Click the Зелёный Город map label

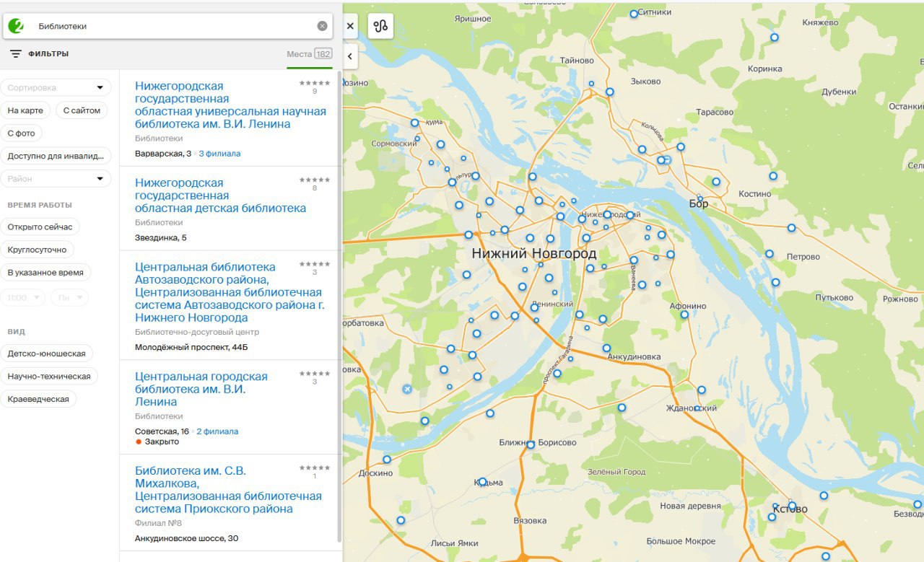coord(616,472)
